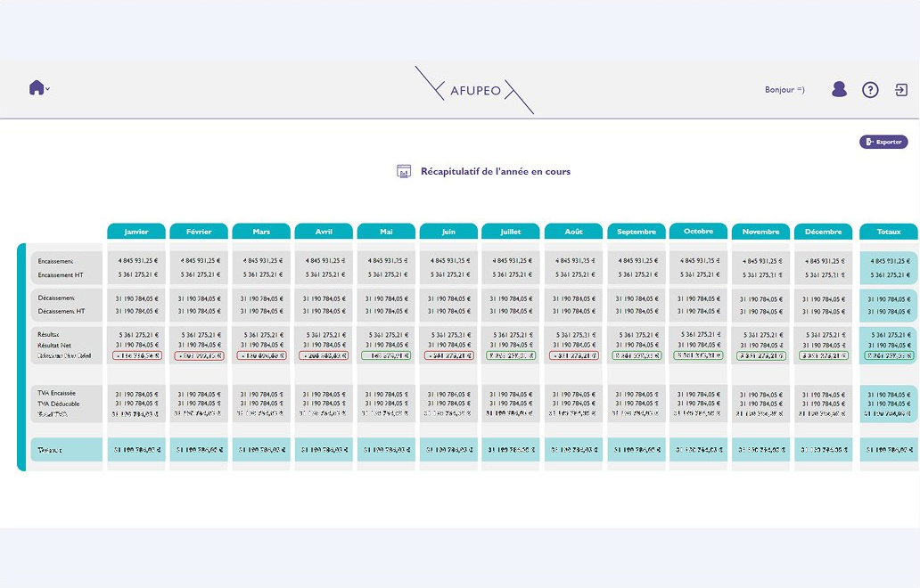Viewport: 920px width, 588px height.
Task: Click the Encaissement HT value under Mars
Action: coord(262,274)
